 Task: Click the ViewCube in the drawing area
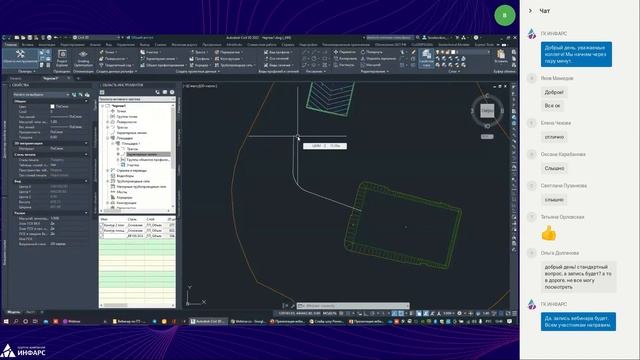point(487,110)
